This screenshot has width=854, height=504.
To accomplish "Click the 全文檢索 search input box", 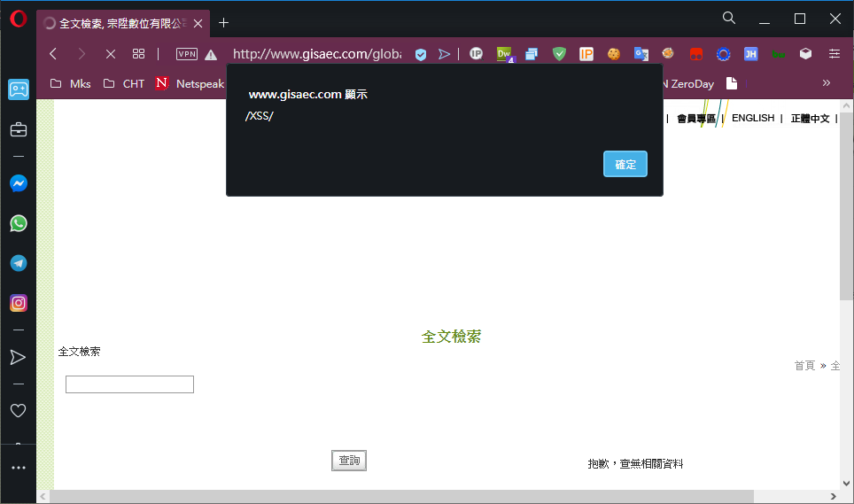I will pyautogui.click(x=129, y=384).
